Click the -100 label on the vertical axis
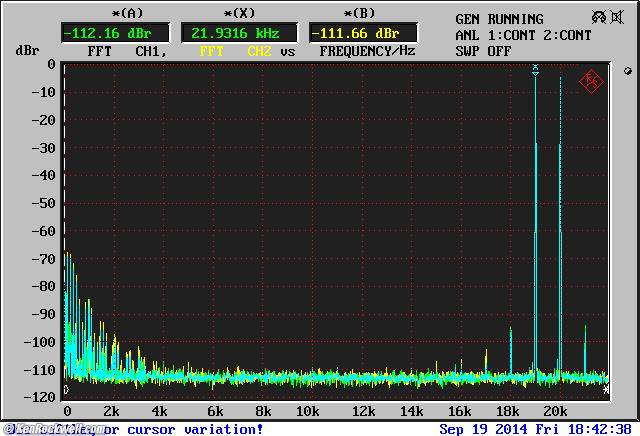This screenshot has height=436, width=640. [x=40, y=342]
